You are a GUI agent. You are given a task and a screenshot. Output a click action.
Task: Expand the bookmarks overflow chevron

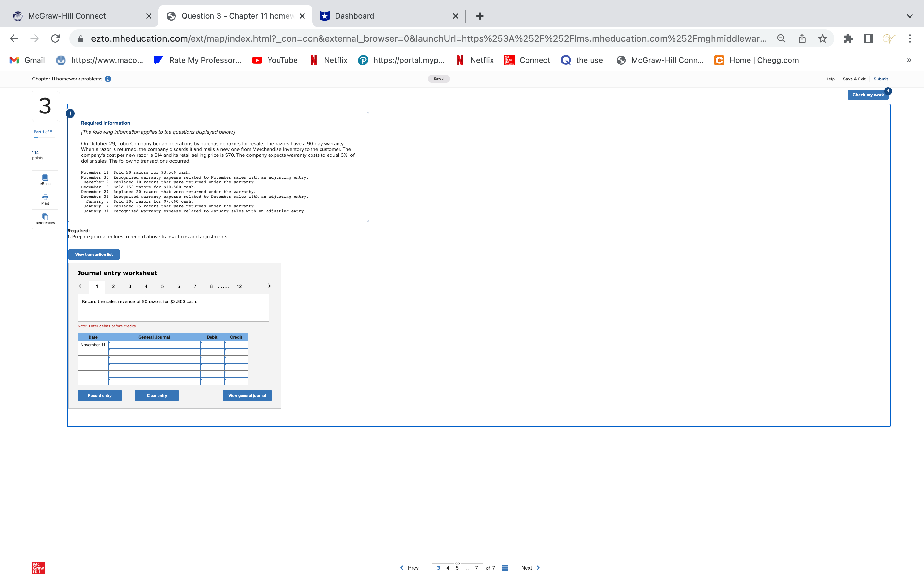(909, 60)
